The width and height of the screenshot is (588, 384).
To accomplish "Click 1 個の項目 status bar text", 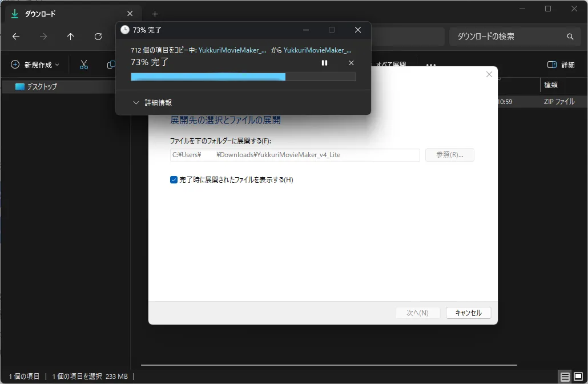I will tap(24, 376).
